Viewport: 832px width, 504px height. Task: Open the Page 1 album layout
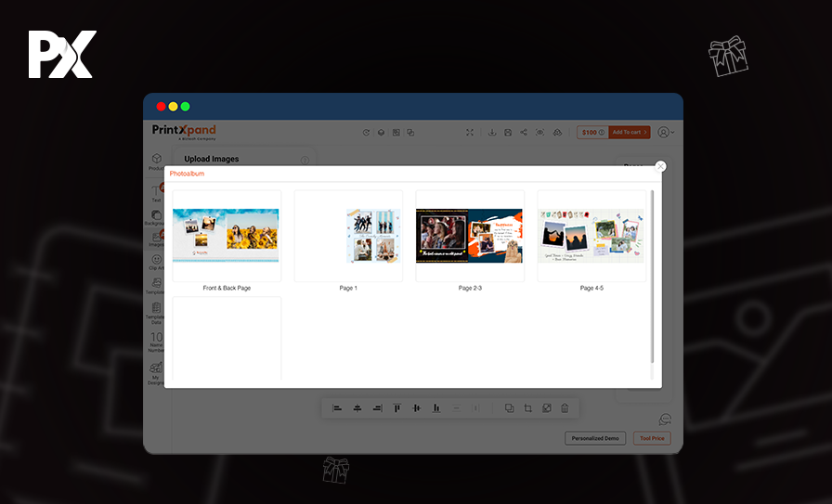pyautogui.click(x=348, y=236)
